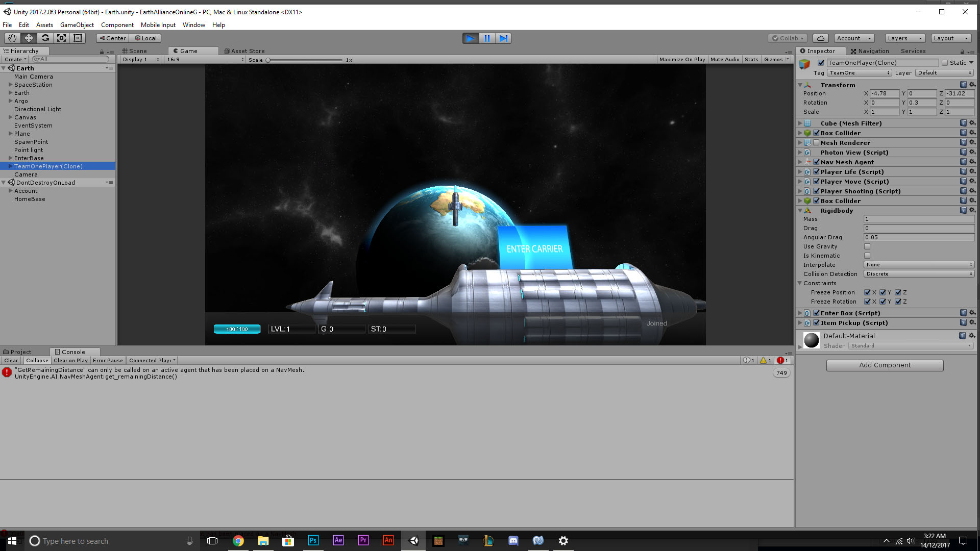980x551 pixels.
Task: Switch to the Project tab
Action: click(17, 352)
